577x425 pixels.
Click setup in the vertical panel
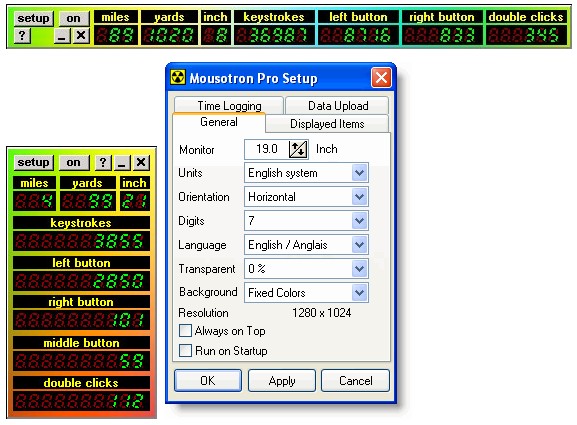[34, 163]
